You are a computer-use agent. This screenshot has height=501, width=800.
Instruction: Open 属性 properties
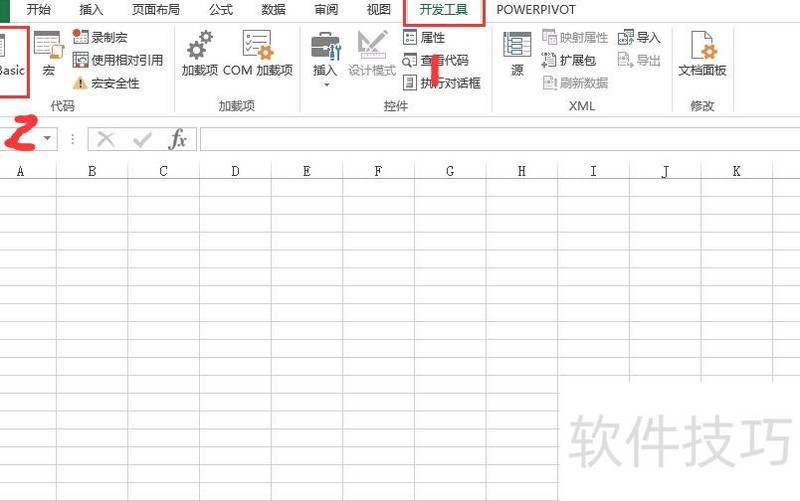click(x=424, y=37)
